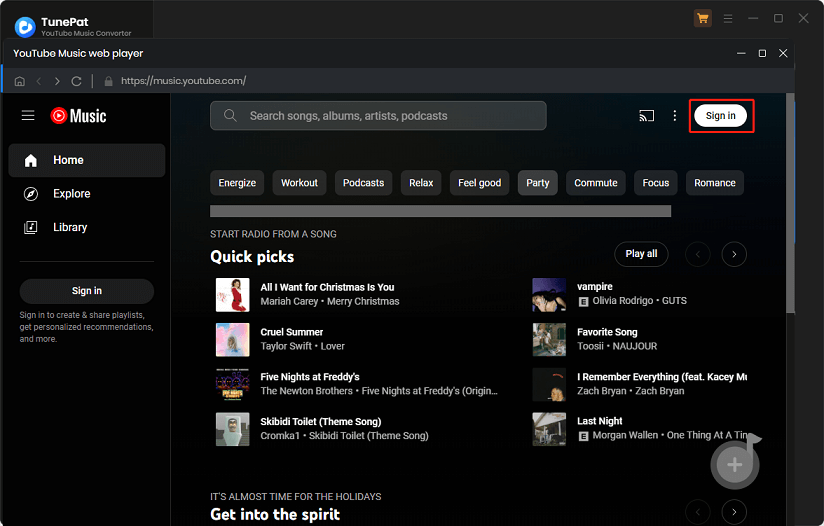
Task: Click the floating add music button
Action: tap(735, 464)
